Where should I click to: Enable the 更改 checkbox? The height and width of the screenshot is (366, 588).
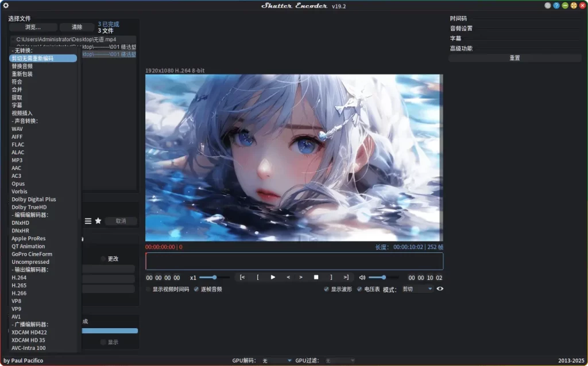click(103, 259)
